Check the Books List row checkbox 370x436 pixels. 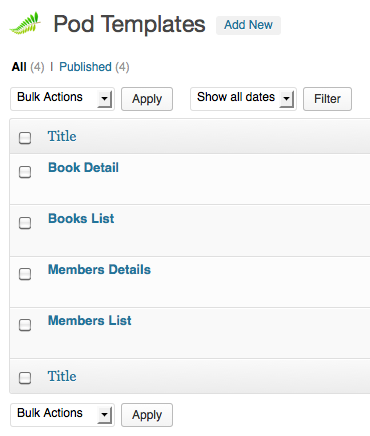point(25,223)
